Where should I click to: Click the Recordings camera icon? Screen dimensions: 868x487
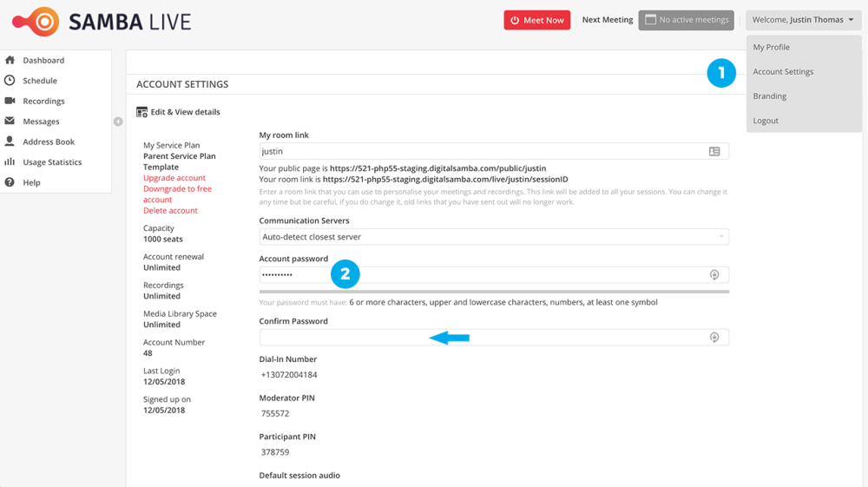pyautogui.click(x=10, y=101)
